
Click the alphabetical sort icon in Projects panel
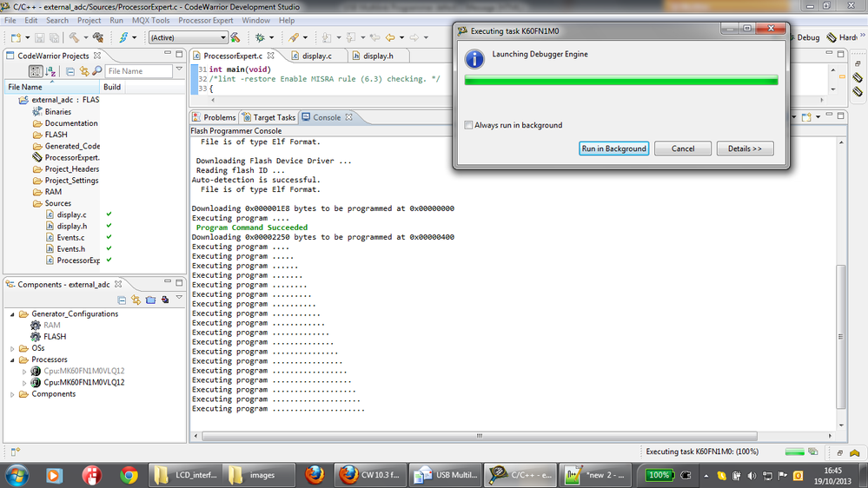pyautogui.click(x=50, y=71)
